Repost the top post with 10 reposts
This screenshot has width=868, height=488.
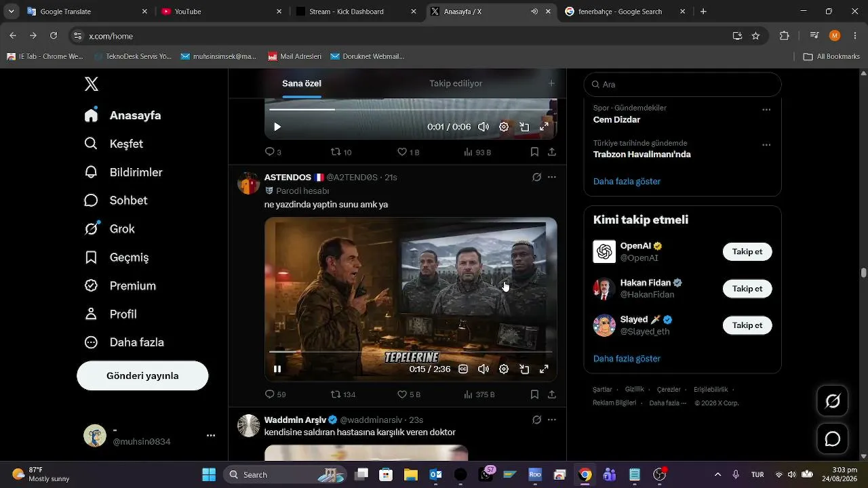341,152
